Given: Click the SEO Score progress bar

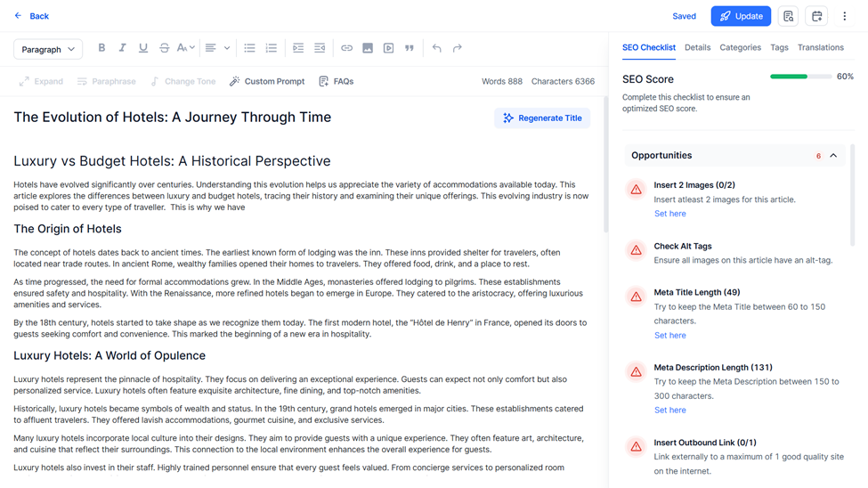Looking at the screenshot, I should 800,77.
